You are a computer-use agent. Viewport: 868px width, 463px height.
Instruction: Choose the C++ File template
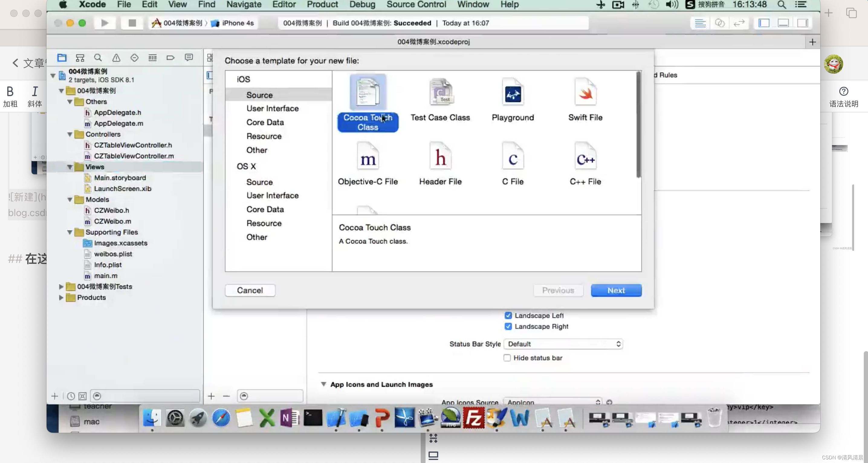click(x=585, y=164)
